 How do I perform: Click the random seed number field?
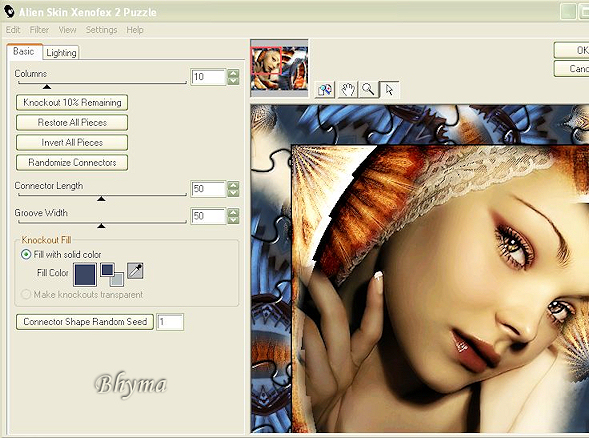170,322
